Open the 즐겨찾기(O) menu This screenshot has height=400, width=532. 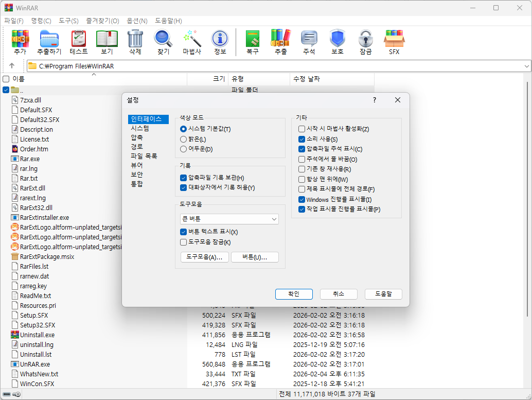[x=102, y=21]
